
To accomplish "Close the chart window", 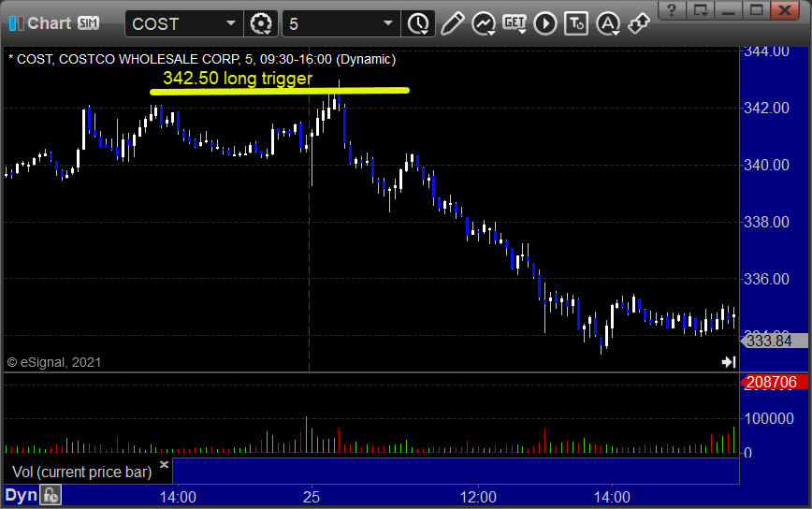I will pyautogui.click(x=786, y=10).
